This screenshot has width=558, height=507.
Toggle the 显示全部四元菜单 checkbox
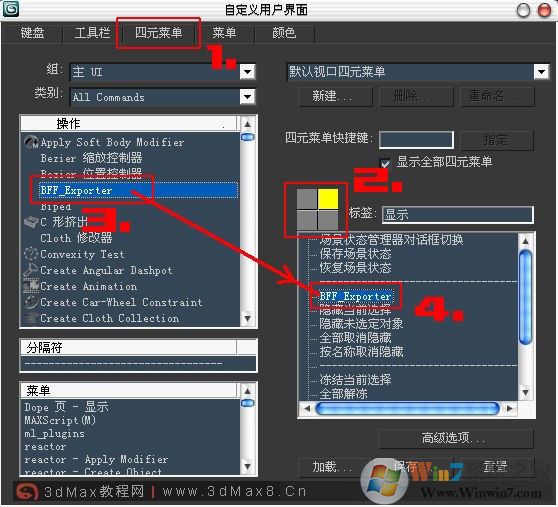[x=385, y=163]
